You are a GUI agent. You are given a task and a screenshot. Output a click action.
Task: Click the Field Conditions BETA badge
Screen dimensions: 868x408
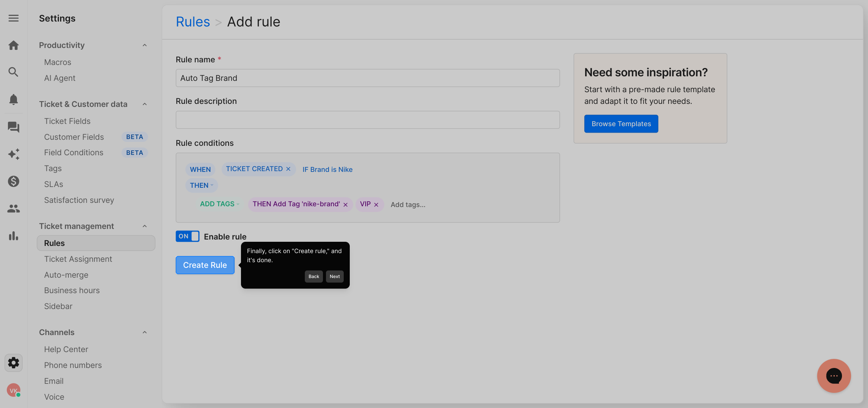click(x=134, y=153)
